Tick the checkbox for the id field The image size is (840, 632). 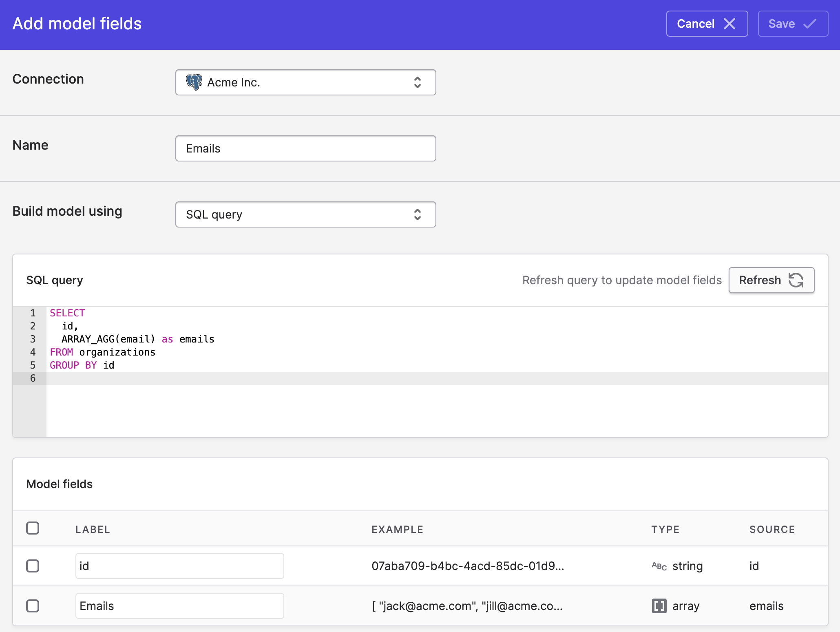click(33, 566)
